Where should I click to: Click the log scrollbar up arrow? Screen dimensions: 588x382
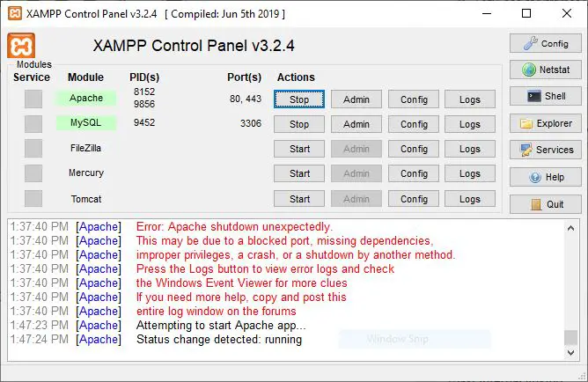coord(570,228)
